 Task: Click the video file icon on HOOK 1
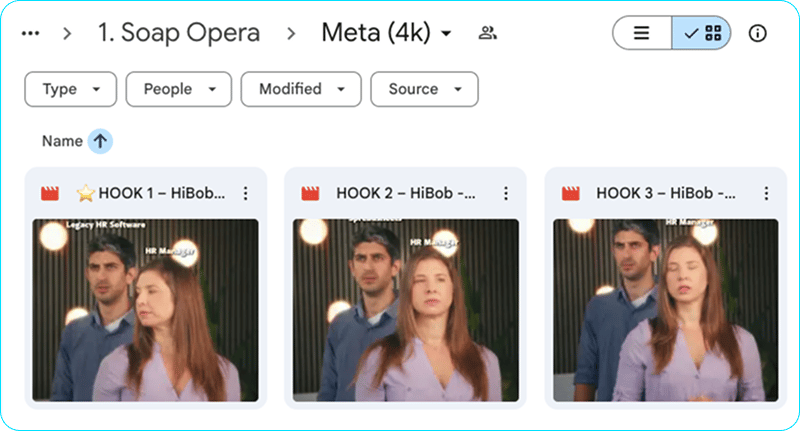tap(49, 193)
